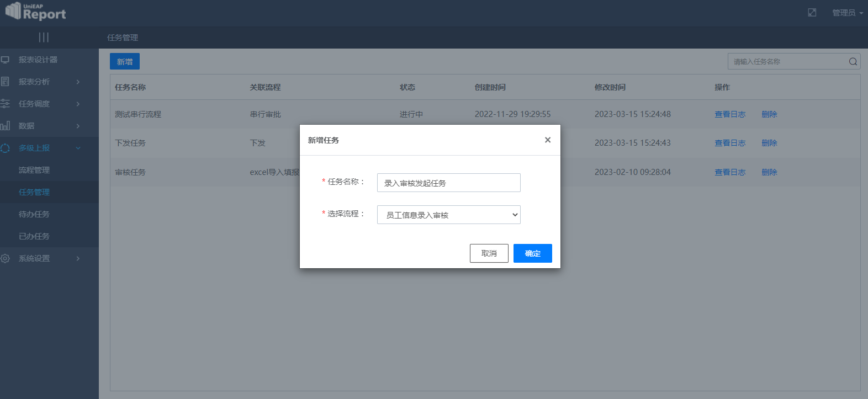Toggle fullscreen icon in top bar

[x=812, y=12]
